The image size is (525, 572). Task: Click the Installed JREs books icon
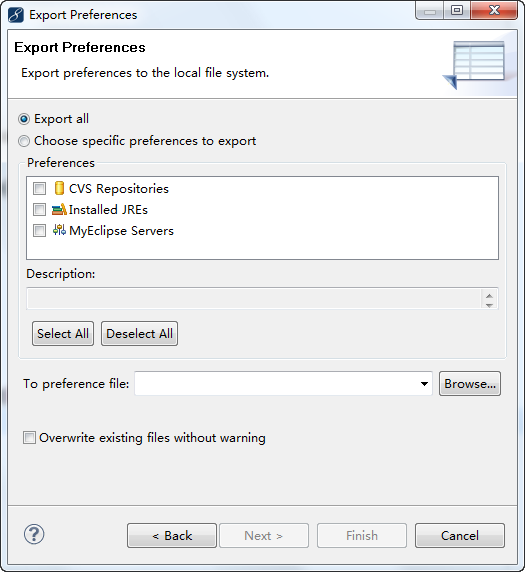59,209
